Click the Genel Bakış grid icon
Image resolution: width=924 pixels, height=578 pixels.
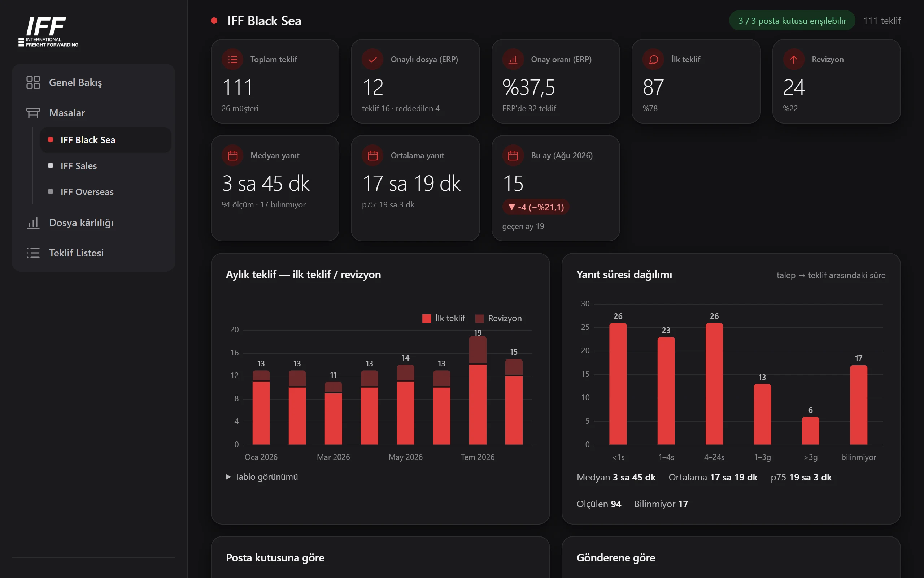click(x=33, y=82)
